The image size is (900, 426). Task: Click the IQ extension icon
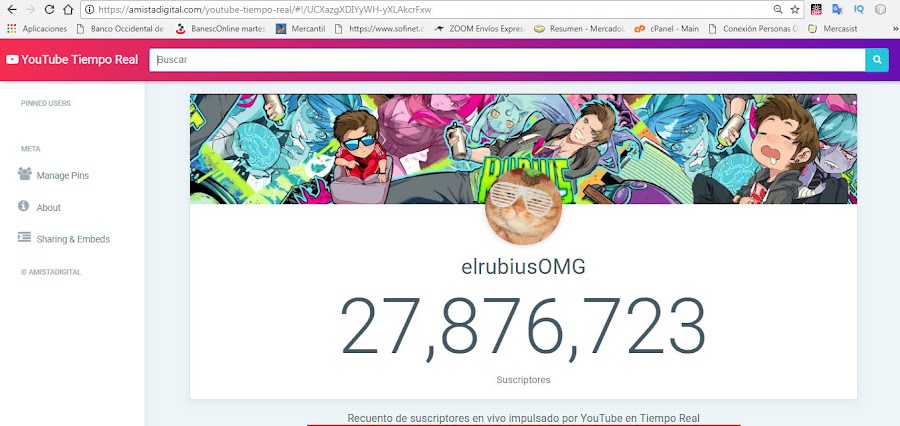pyautogui.click(x=859, y=9)
